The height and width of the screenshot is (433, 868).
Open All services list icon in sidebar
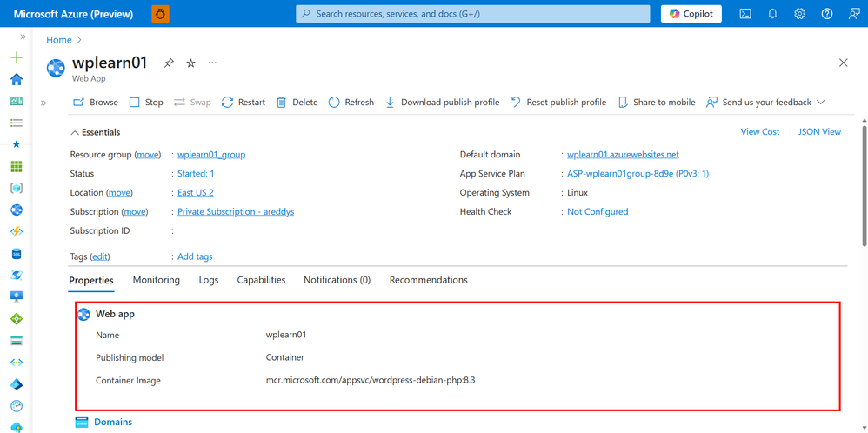point(17,123)
